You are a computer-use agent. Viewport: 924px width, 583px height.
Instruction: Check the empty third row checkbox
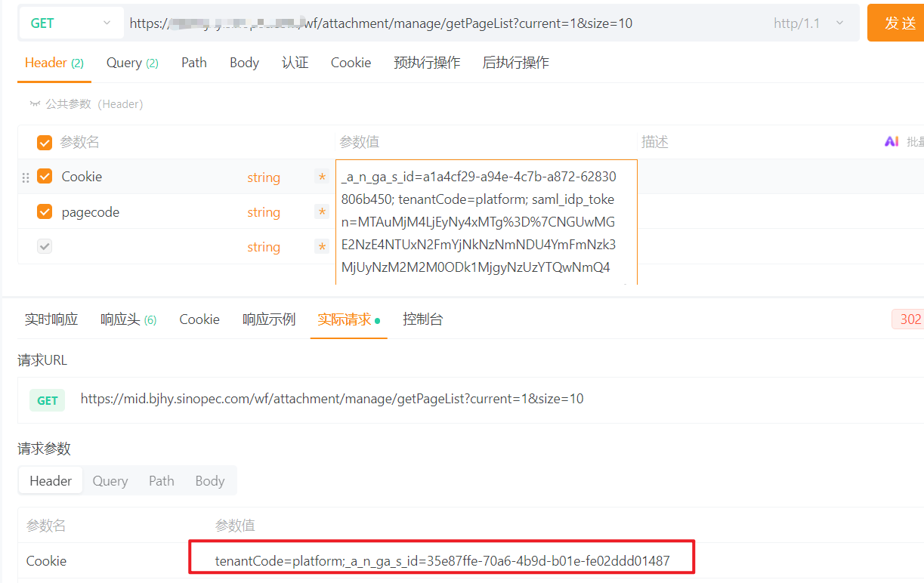coord(45,247)
